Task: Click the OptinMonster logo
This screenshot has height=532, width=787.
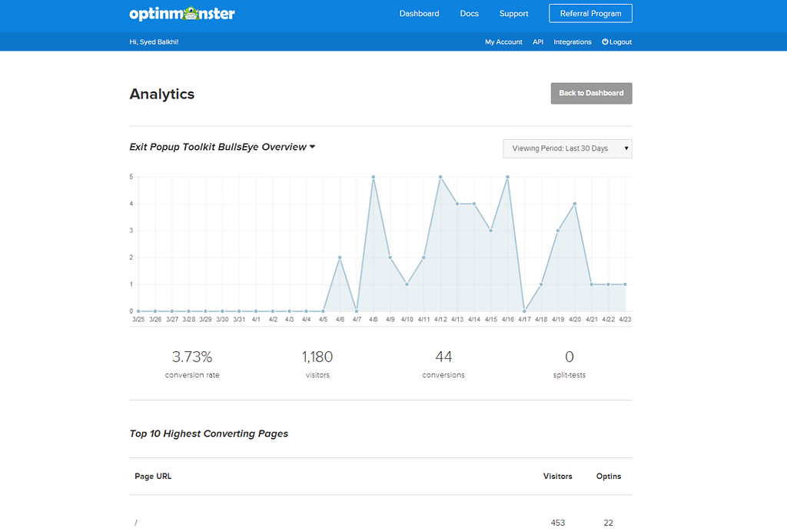Action: (x=181, y=14)
